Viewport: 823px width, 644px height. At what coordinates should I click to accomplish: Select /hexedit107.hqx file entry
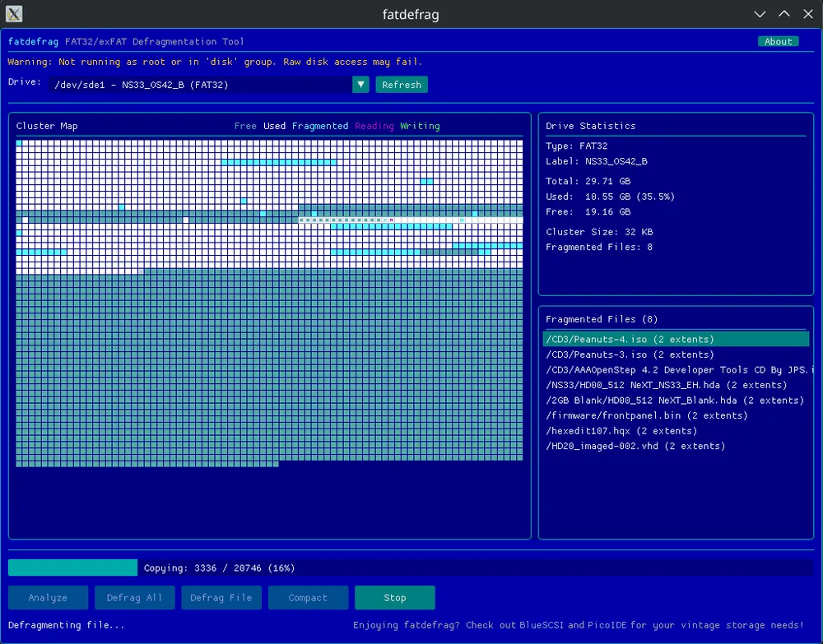click(621, 431)
